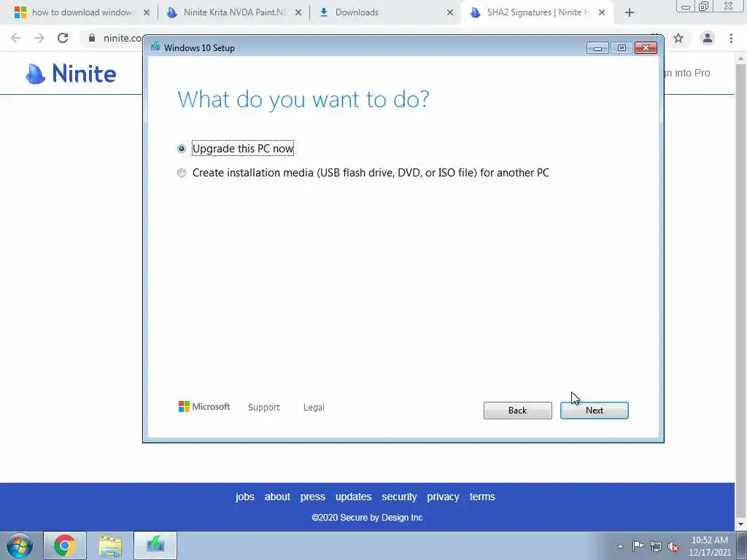Open the Legal link in Setup
This screenshot has width=747, height=560.
tap(314, 407)
